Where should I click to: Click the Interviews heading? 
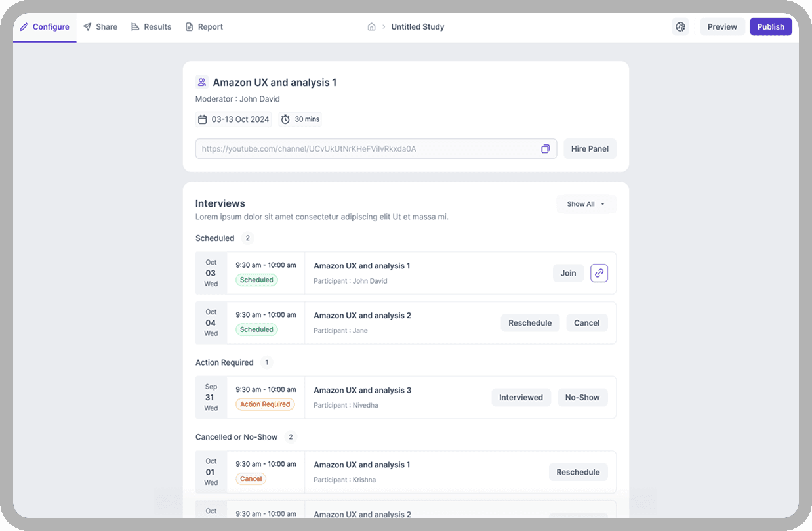tap(220, 203)
